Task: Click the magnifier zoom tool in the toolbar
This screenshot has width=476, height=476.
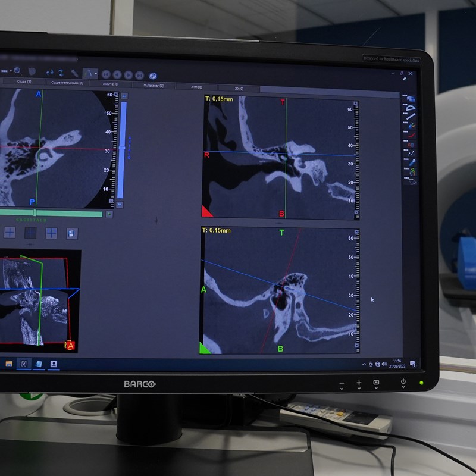Action: [x=17, y=71]
